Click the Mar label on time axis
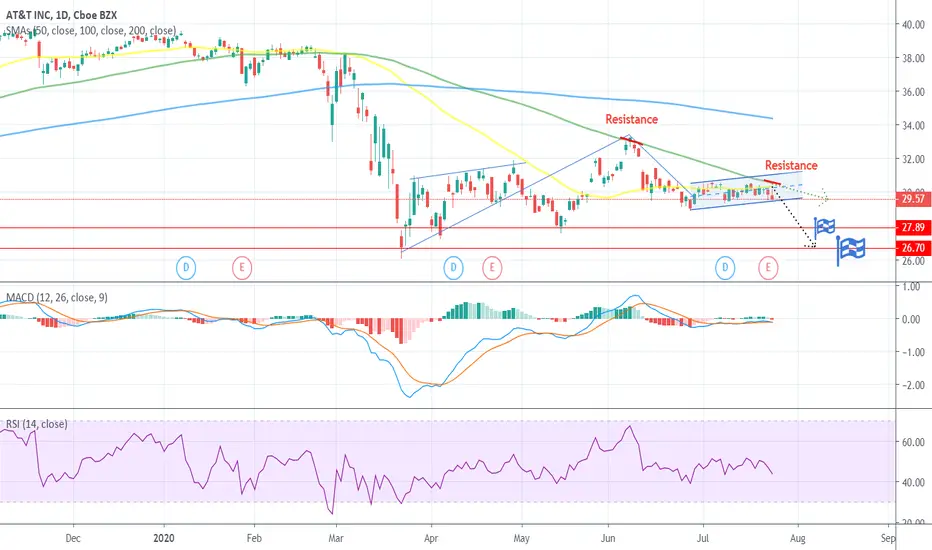932x550 pixels. tap(336, 538)
